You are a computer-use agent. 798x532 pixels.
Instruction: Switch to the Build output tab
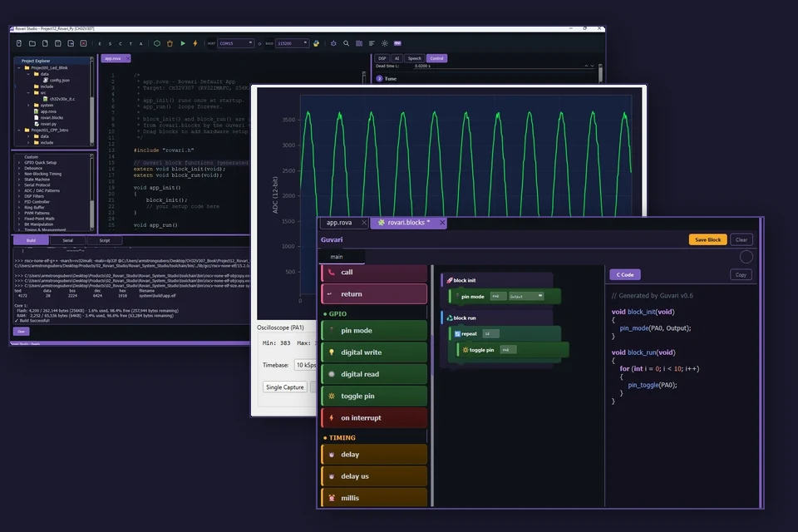31,240
